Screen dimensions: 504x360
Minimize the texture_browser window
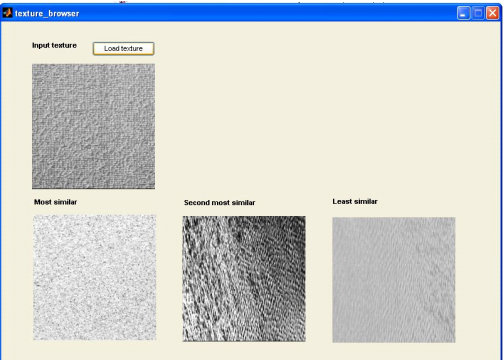click(x=463, y=13)
